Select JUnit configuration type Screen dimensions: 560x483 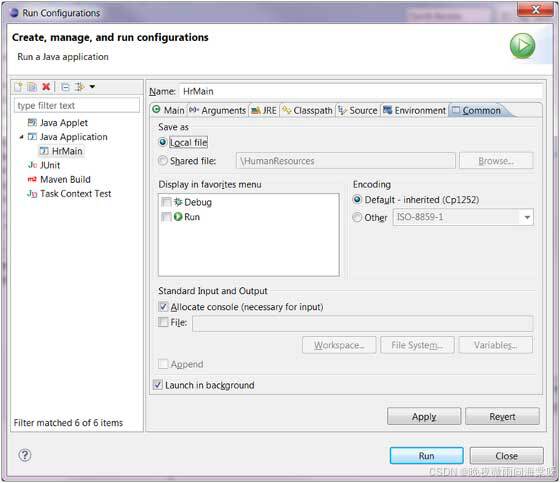50,165
